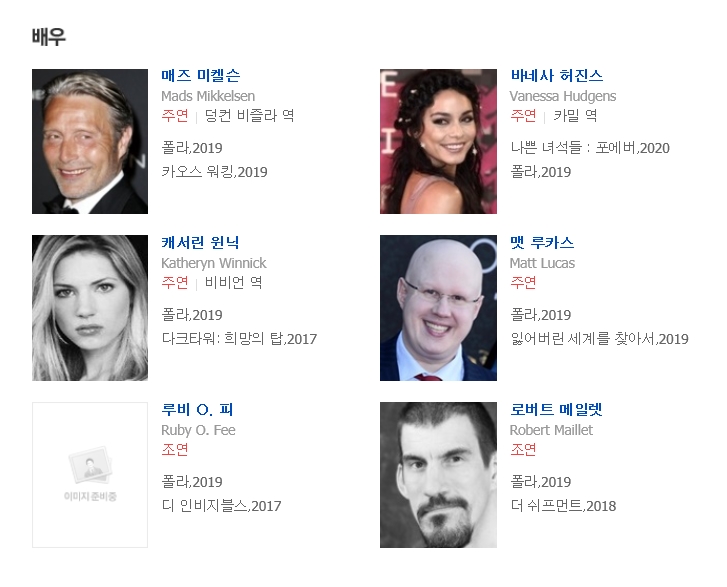The image size is (727, 587).
Task: Open Katheryn Winnick's black-and-white photo
Action: click(90, 308)
